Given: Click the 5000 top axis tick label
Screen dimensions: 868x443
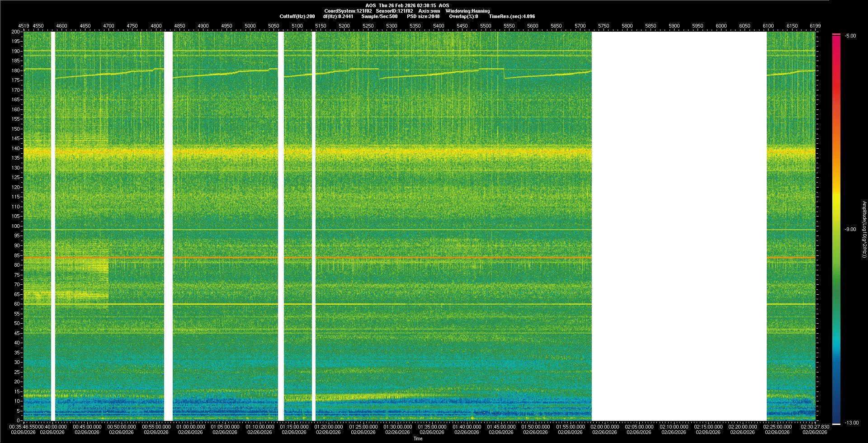Looking at the screenshot, I should (250, 26).
